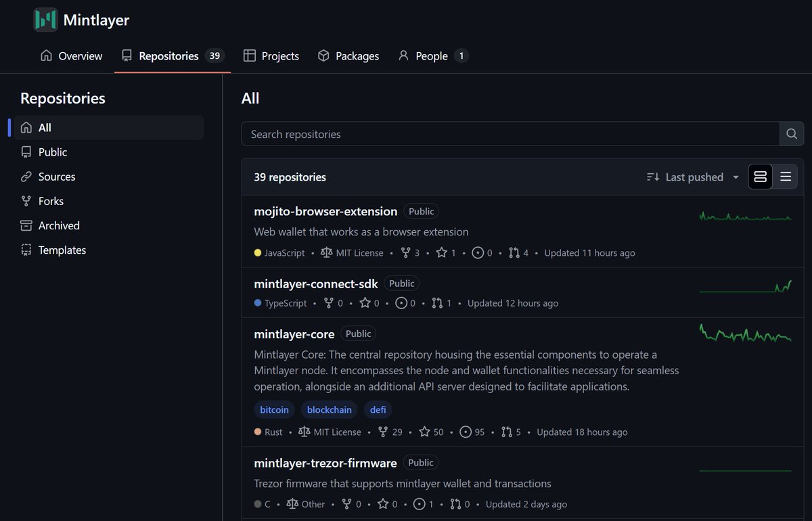The width and height of the screenshot is (812, 521).
Task: Open mintlayer-connect-sdk repository
Action: (316, 284)
